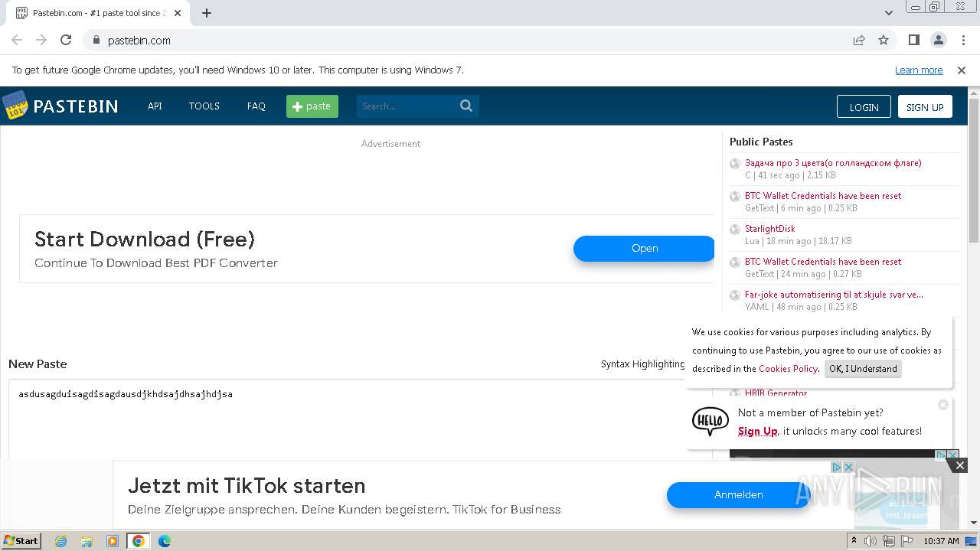Reload the page
Image resolution: width=980 pixels, height=551 pixels.
(x=66, y=40)
